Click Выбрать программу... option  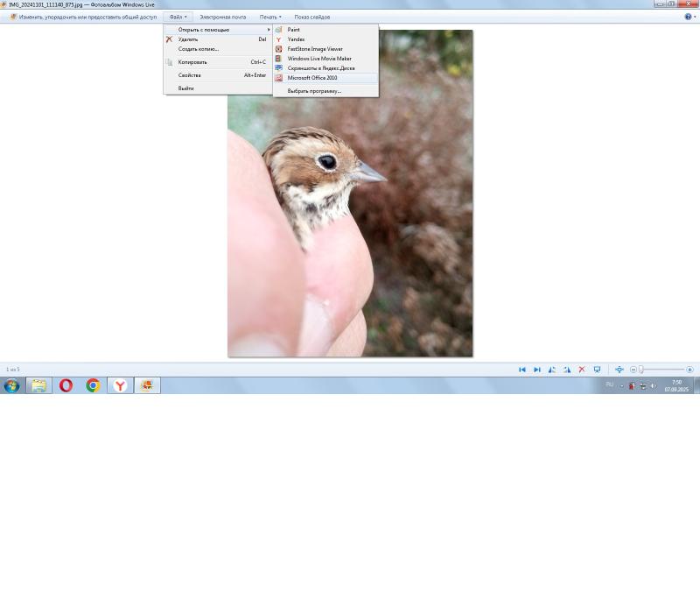[x=314, y=91]
